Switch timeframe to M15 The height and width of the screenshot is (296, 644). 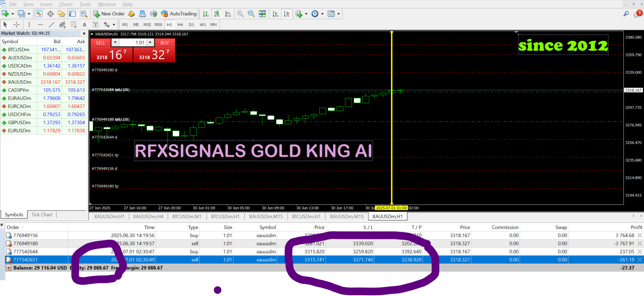(147, 25)
